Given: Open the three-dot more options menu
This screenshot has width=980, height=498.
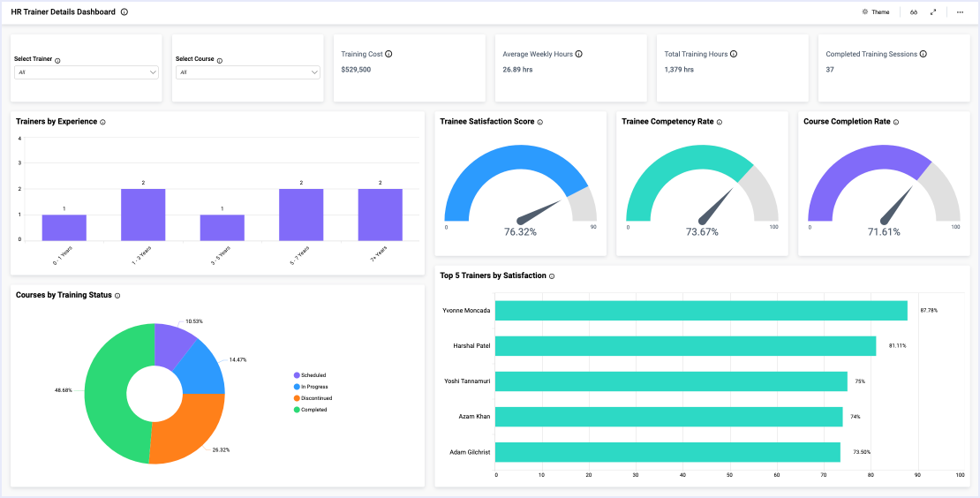Looking at the screenshot, I should pos(960,12).
